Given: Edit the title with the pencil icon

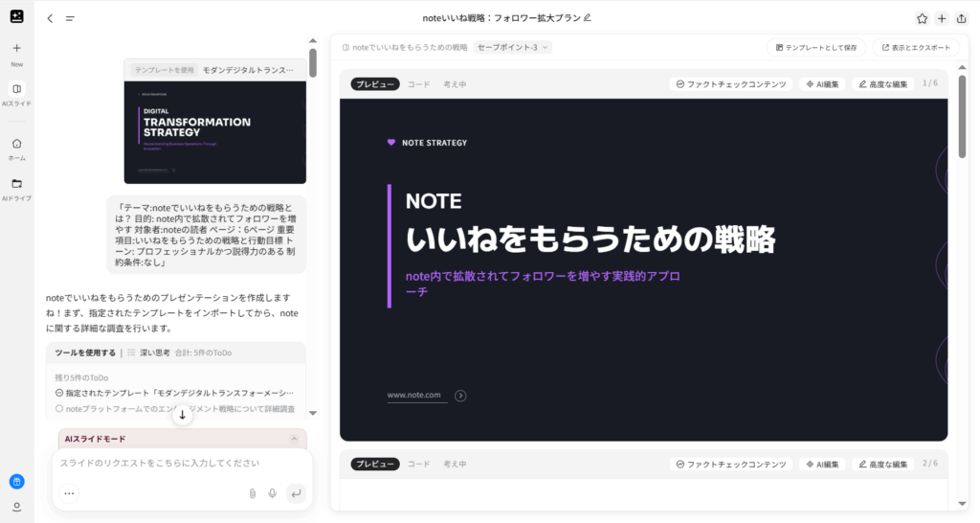Looking at the screenshot, I should click(588, 17).
